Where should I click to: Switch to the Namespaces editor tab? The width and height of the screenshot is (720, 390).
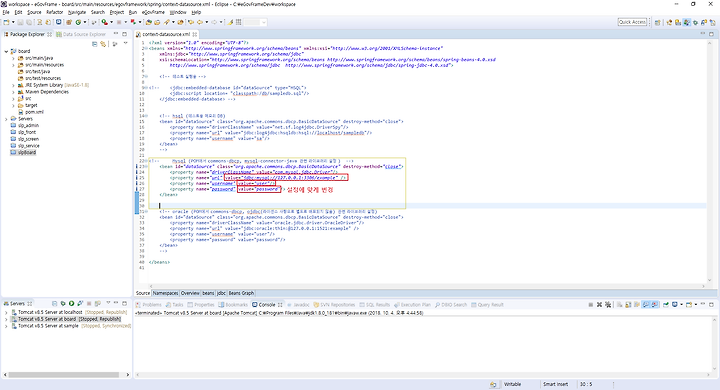165,293
